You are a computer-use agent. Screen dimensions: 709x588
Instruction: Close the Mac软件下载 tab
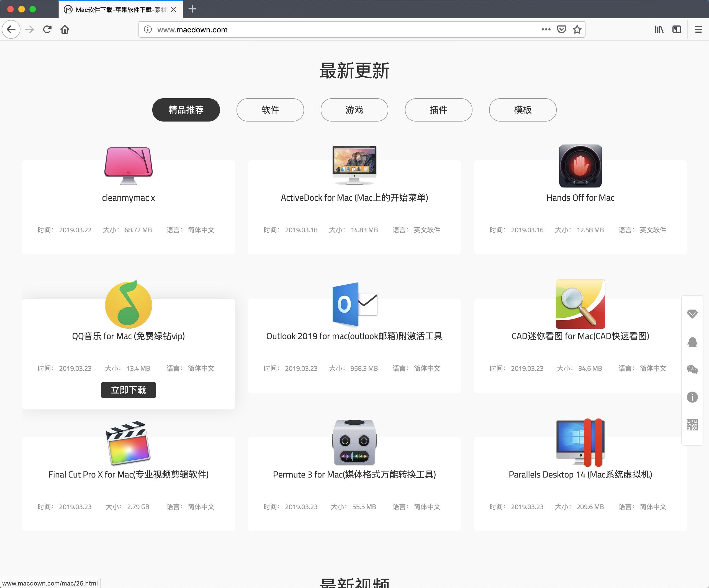[174, 9]
